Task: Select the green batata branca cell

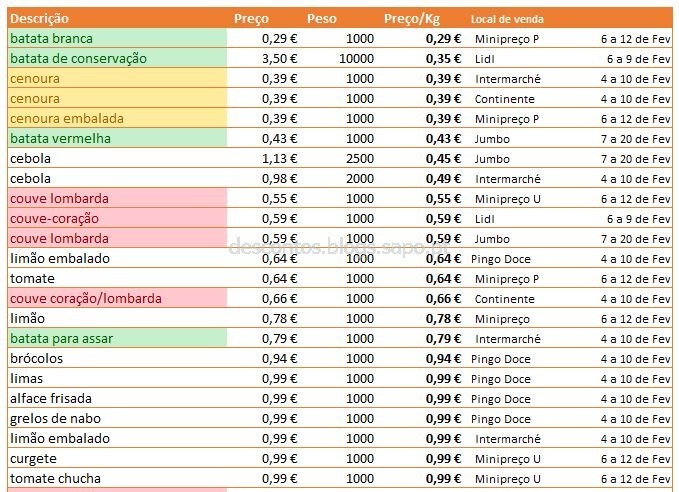Action: coord(117,39)
